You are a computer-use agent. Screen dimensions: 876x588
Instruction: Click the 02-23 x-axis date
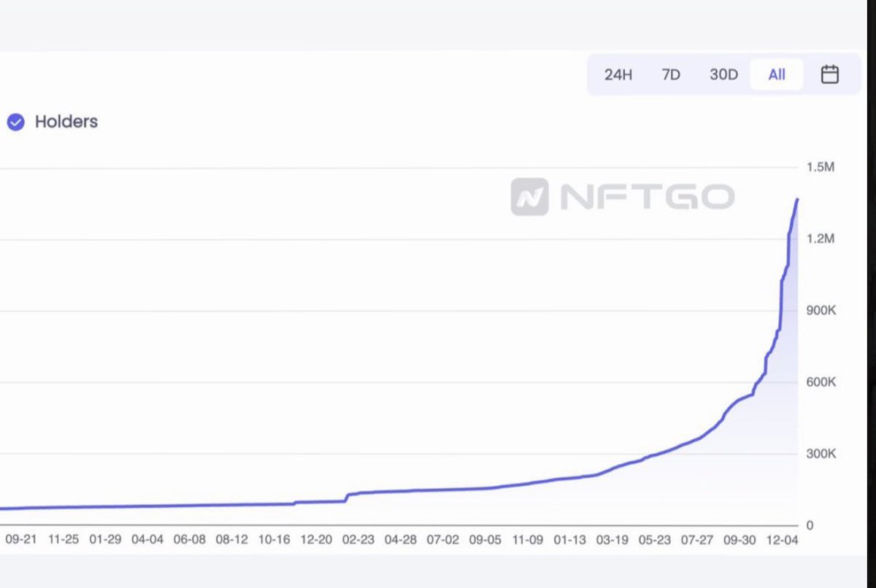pos(358,540)
